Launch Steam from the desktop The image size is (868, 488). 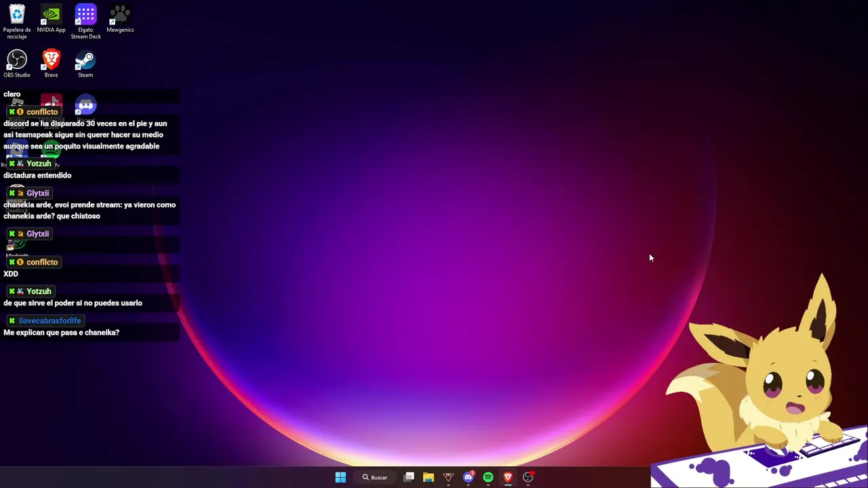tap(85, 64)
